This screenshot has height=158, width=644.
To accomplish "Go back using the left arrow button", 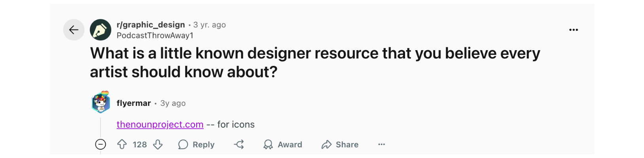I will [74, 30].
